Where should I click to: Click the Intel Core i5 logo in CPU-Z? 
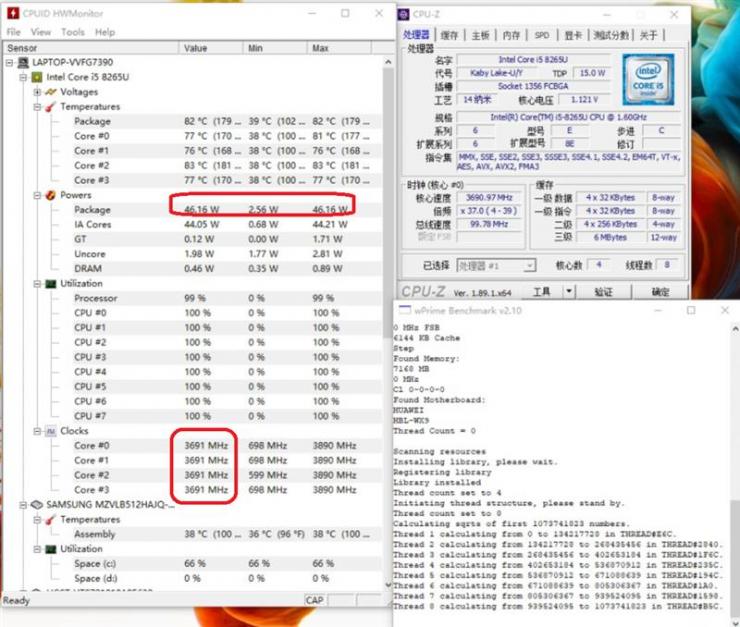point(648,79)
